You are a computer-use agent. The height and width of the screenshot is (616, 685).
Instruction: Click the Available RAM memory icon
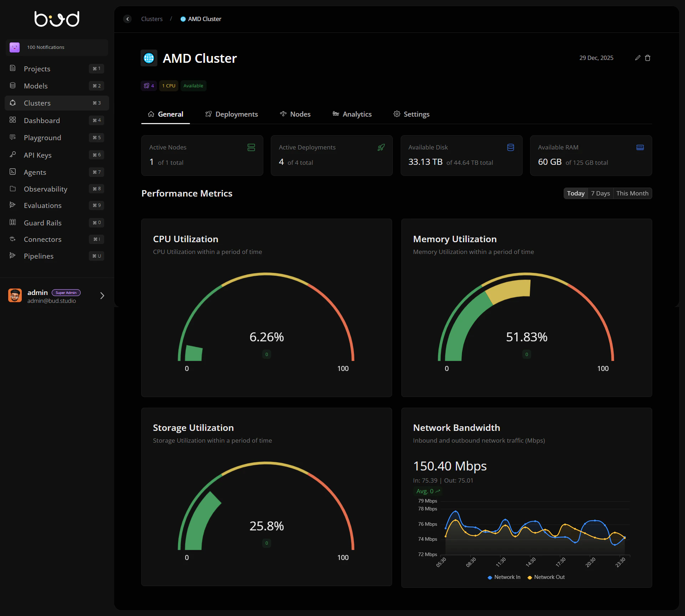coord(640,147)
